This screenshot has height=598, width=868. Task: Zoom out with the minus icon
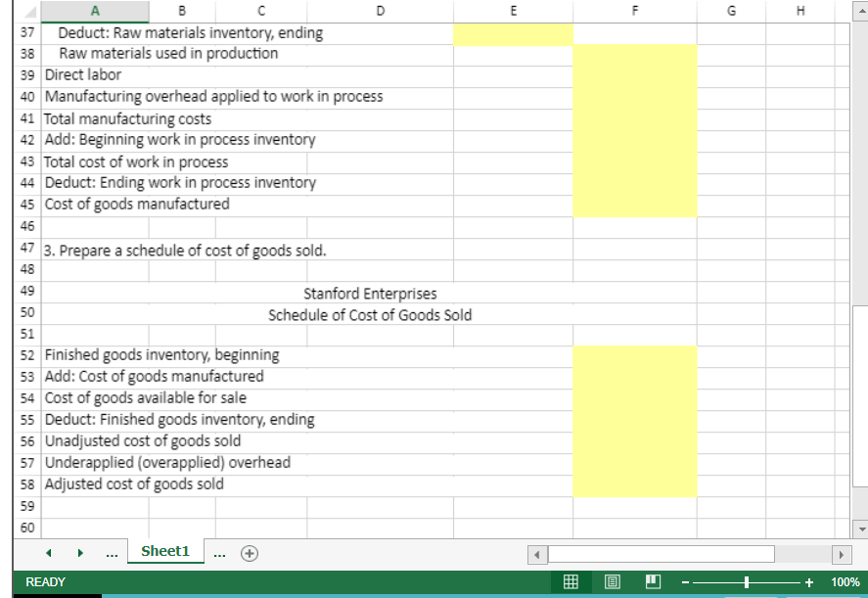(684, 581)
